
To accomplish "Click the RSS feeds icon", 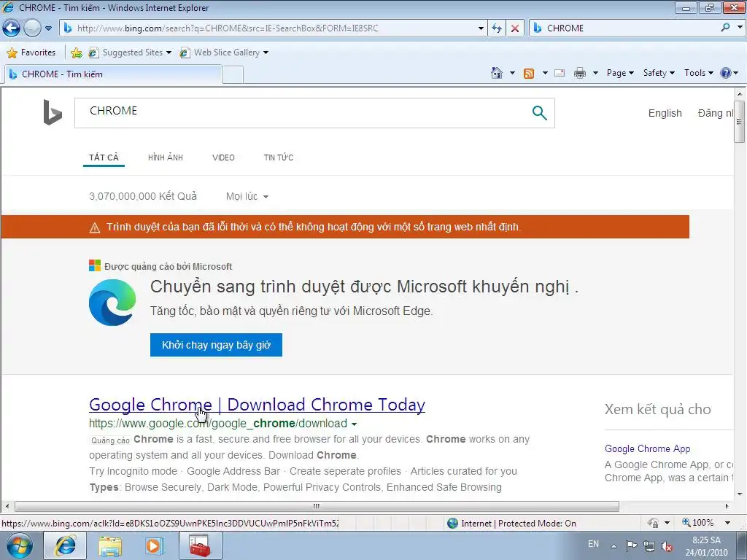I will (529, 74).
